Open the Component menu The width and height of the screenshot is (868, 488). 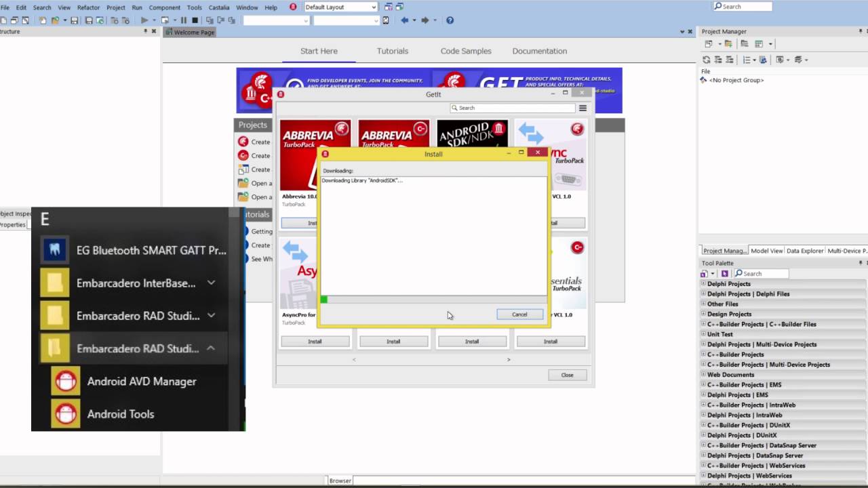[x=165, y=7]
